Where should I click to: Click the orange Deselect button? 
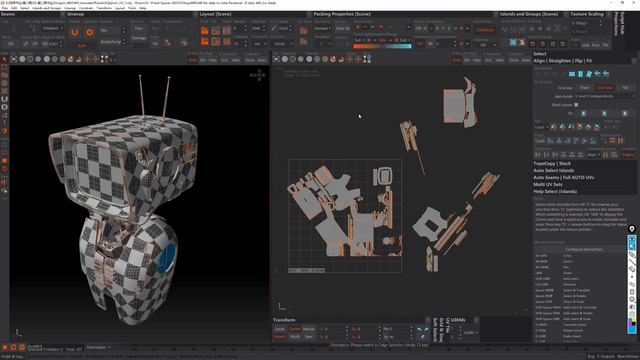[x=484, y=30]
